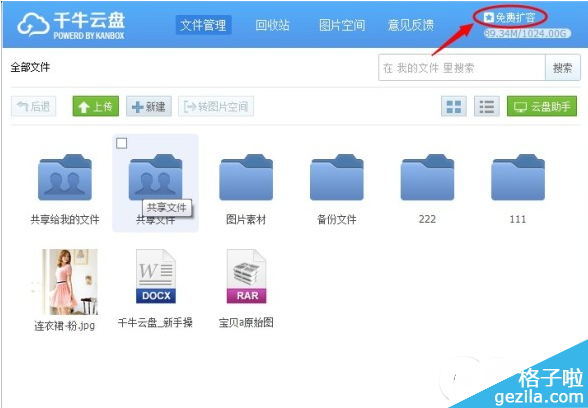Click the 共享给我的文件 folder name

point(65,219)
